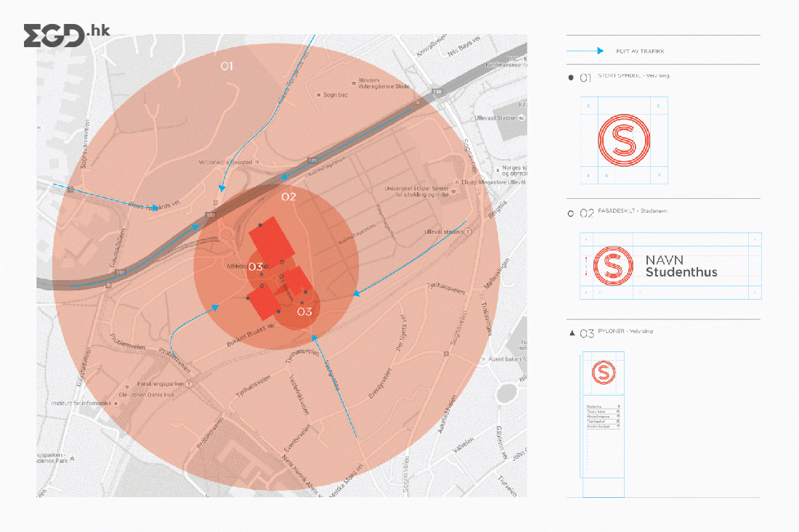Click the blue arrow beside FLYT AV TRAFIKK
This screenshot has width=799, height=532.
point(585,51)
